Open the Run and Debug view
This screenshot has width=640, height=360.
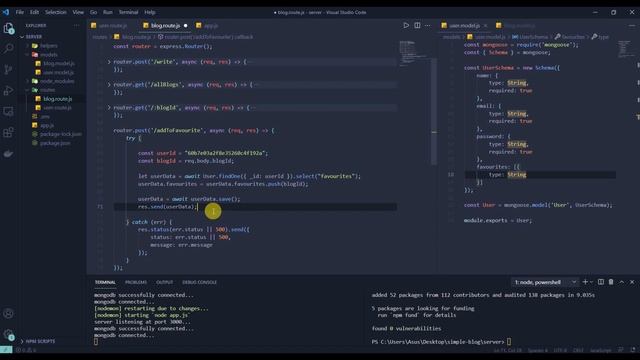[x=8, y=91]
